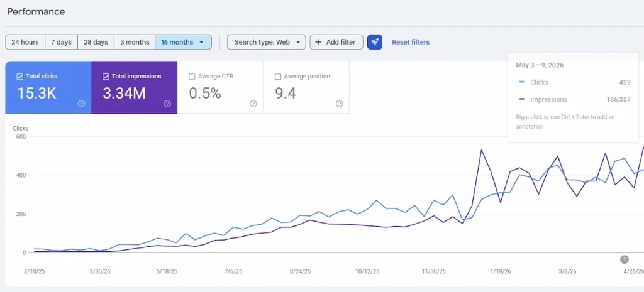Viewport: 644px width, 292px height.
Task: Click the 2/10/25 axis date label
Action: pos(34,271)
